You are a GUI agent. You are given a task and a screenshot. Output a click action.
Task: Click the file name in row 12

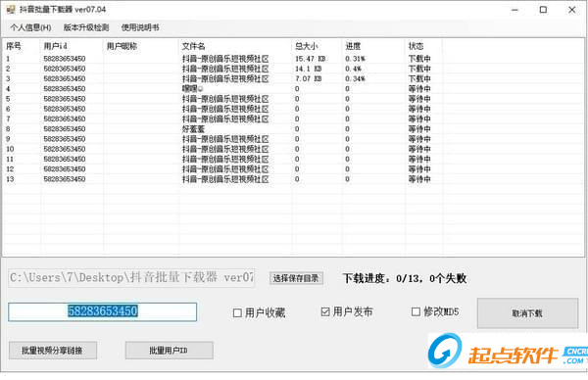pos(225,169)
